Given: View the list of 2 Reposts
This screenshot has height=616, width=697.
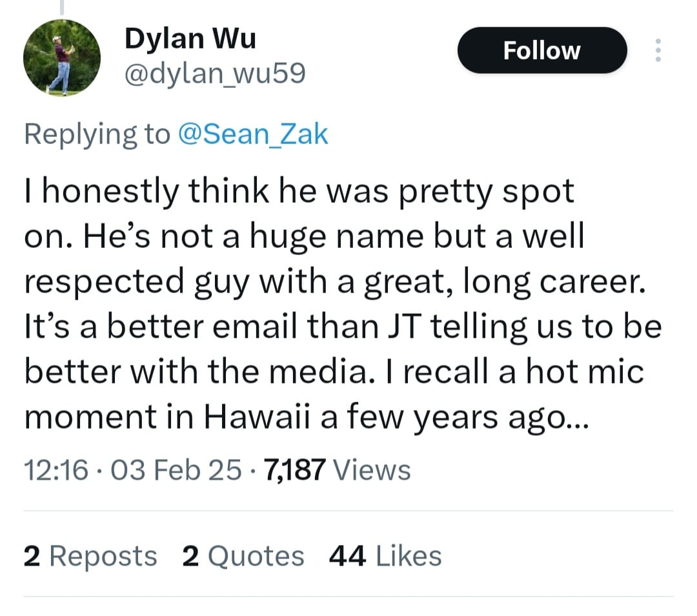Looking at the screenshot, I should (90, 556).
